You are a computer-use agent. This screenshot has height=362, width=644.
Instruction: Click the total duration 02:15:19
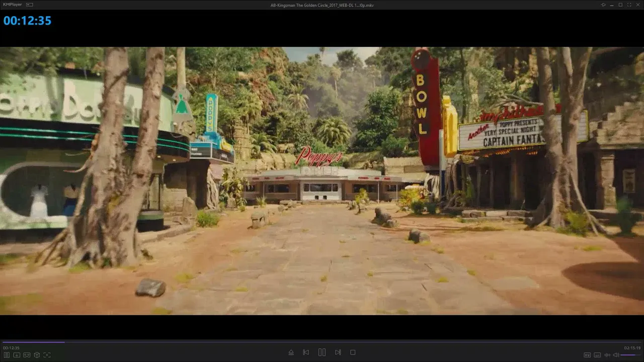tap(632, 348)
